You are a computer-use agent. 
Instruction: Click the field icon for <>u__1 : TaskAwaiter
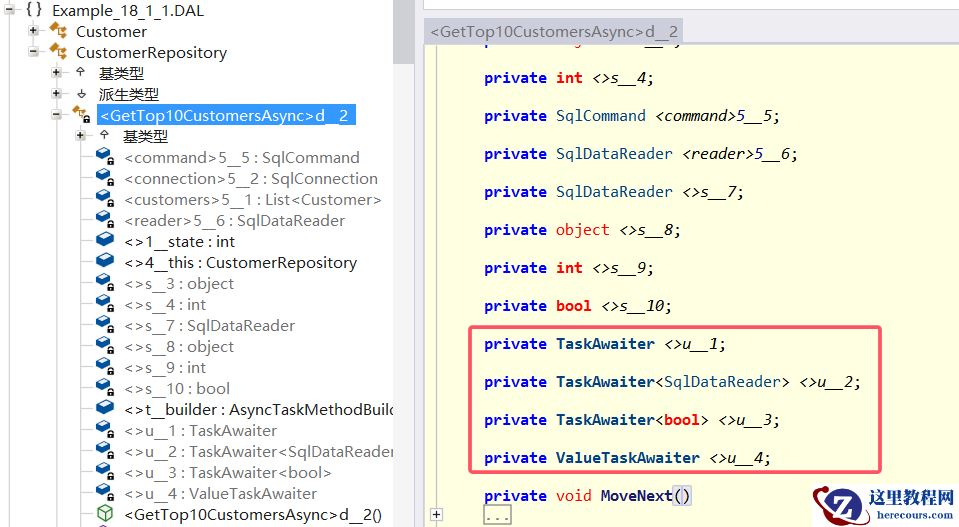[x=105, y=429]
